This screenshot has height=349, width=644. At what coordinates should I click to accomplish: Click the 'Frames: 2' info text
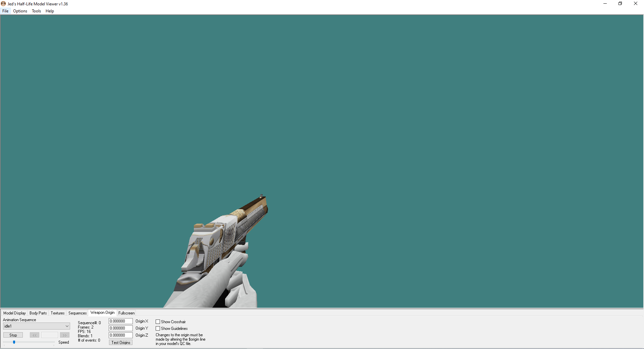pyautogui.click(x=86, y=327)
